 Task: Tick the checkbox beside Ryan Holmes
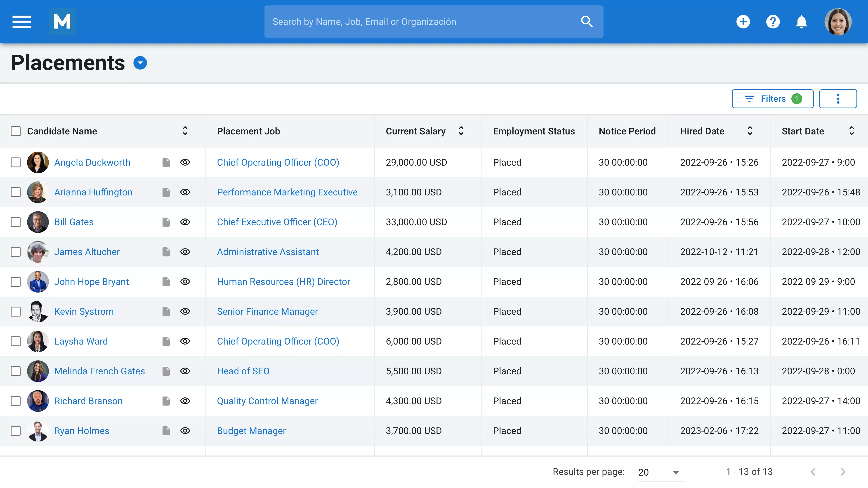(16, 431)
